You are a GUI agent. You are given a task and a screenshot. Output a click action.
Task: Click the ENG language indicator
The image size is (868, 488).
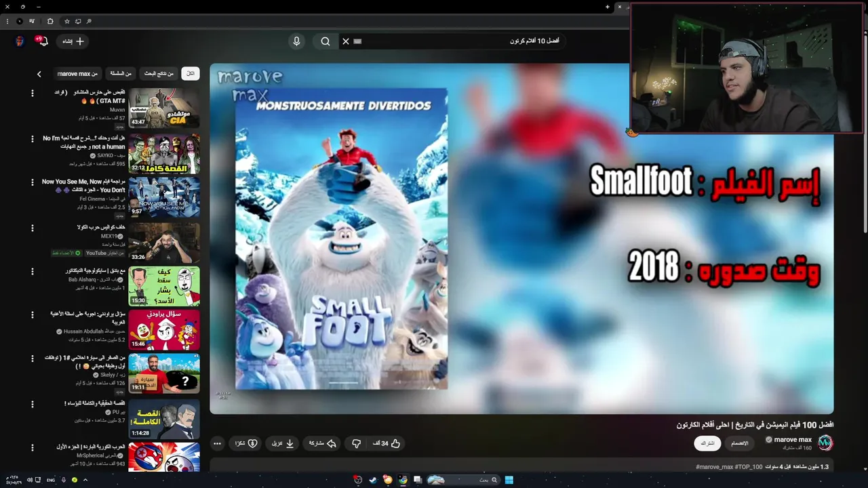point(51,480)
